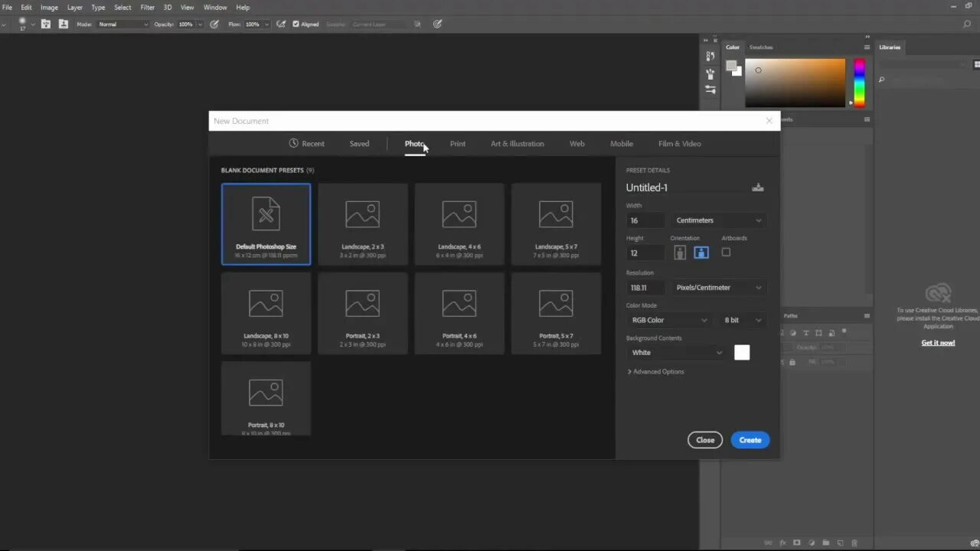Click the foreground color swatch in Color panel
The image size is (980, 551).
pos(731,66)
